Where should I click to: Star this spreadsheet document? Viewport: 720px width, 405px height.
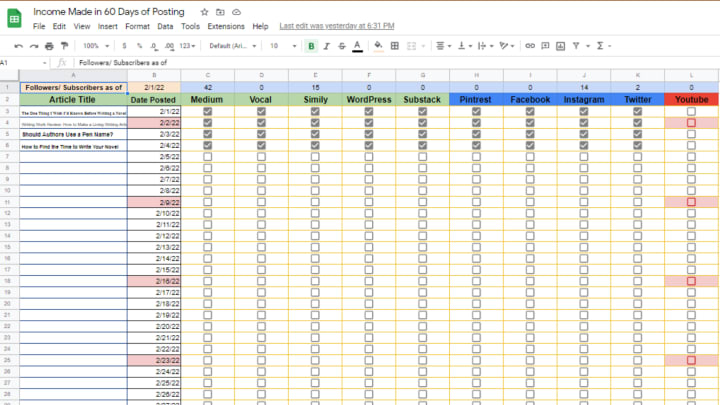pos(204,12)
